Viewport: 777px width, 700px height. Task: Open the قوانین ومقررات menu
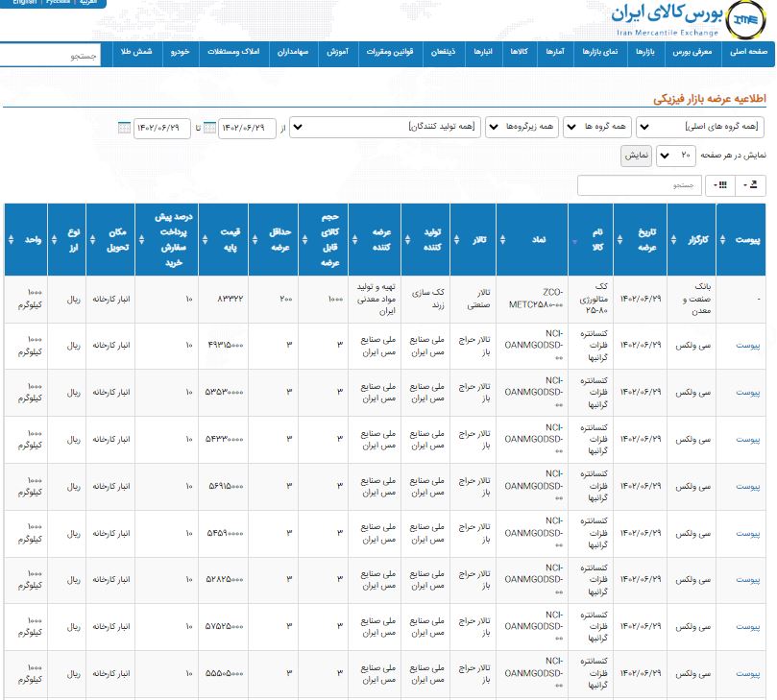tap(390, 52)
